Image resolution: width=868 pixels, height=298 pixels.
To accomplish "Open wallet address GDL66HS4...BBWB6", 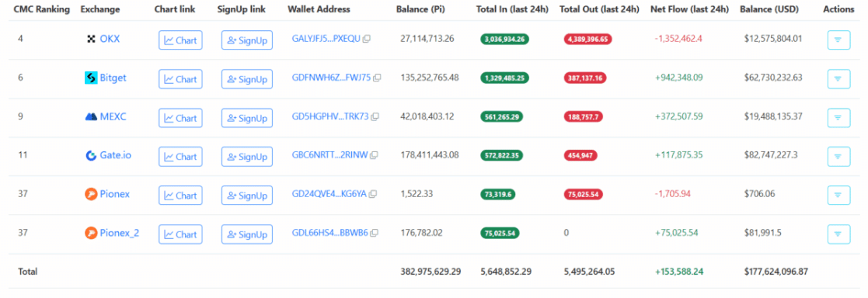I will (x=330, y=233).
